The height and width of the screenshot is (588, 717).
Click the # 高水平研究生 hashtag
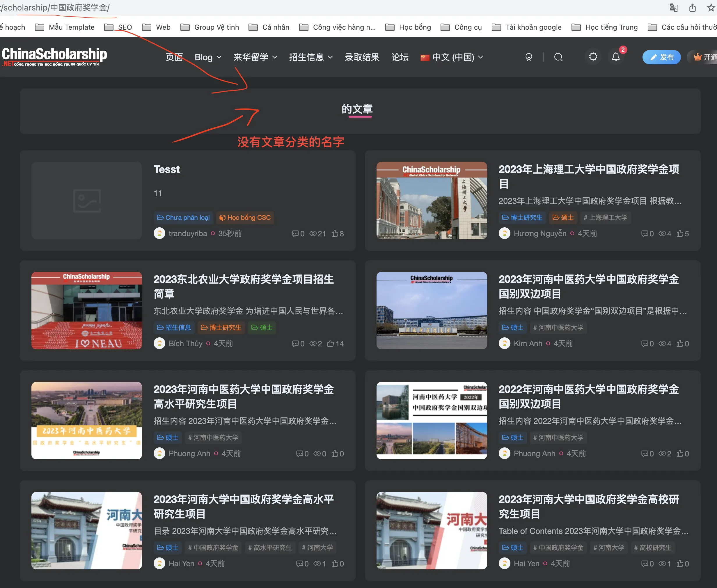270,548
